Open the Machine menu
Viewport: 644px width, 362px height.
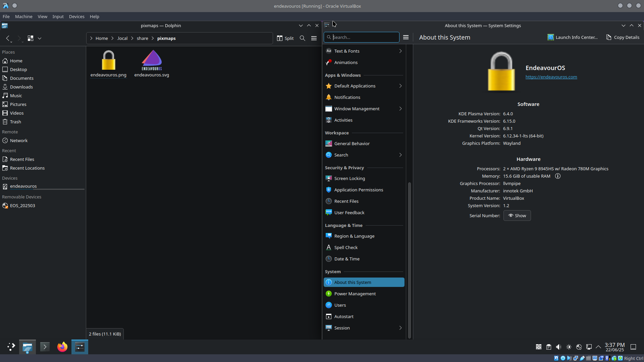(23, 16)
